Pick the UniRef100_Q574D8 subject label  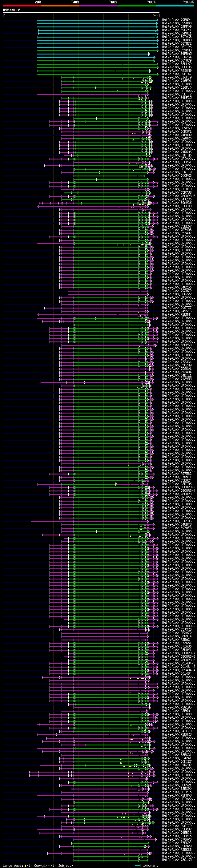177,230
